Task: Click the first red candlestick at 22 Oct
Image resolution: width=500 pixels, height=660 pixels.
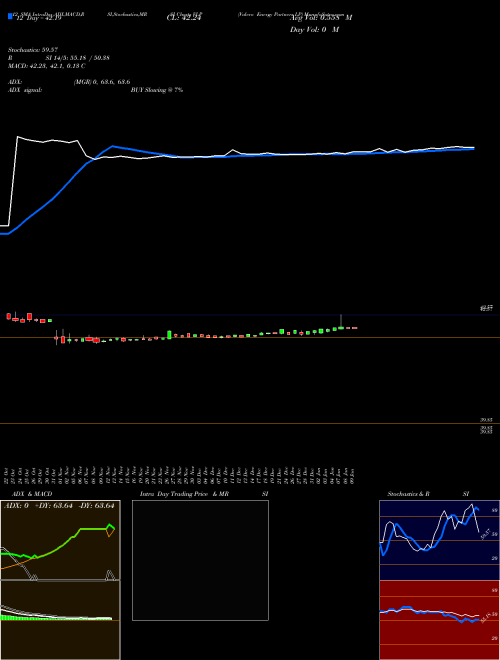Action: pyautogui.click(x=9, y=316)
